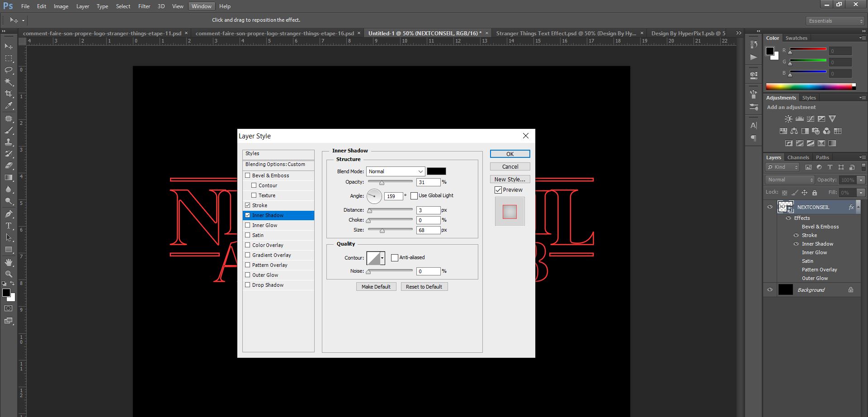This screenshot has width=868, height=417.
Task: Click the Brightness/Contrast adjustment icon
Action: click(788, 119)
